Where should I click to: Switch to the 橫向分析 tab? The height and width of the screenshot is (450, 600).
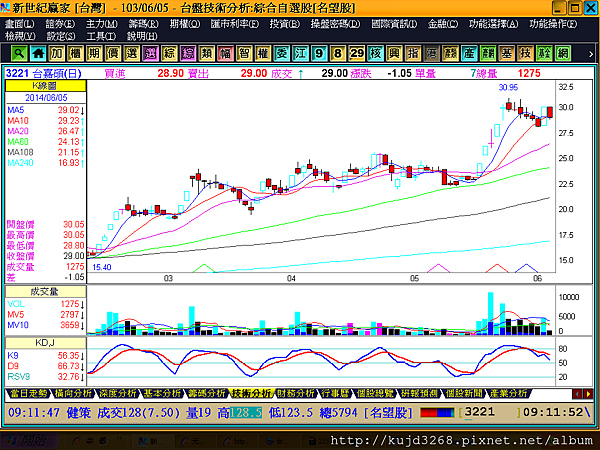[x=73, y=393]
